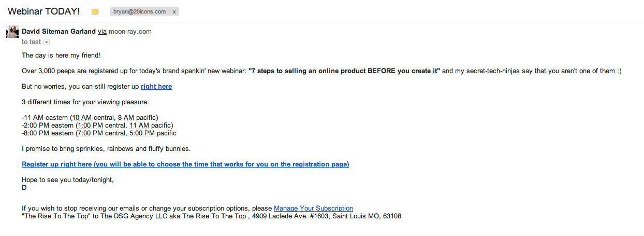Open the "right here" registration link

pos(156,87)
